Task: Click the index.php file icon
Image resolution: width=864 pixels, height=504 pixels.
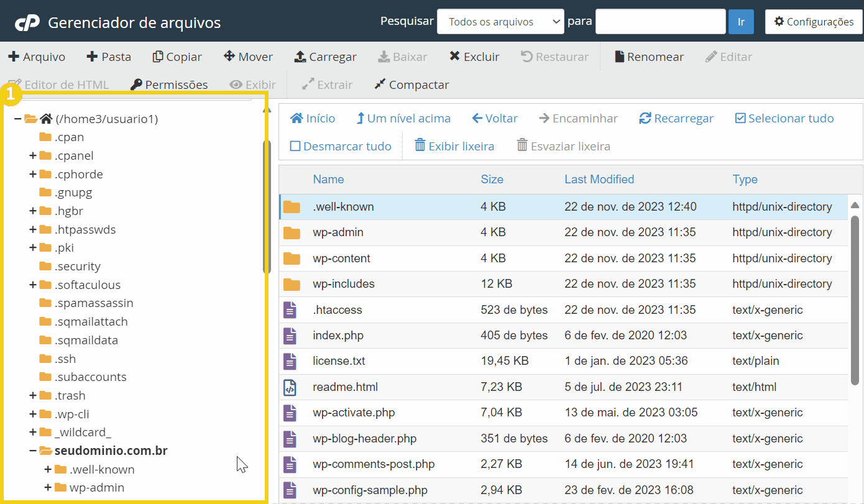Action: tap(290, 336)
